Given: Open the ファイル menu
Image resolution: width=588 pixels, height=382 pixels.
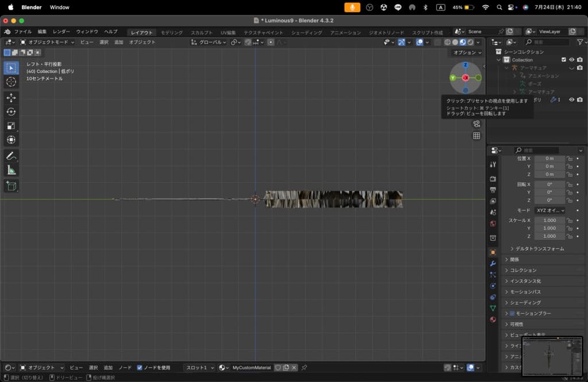Looking at the screenshot, I should [x=22, y=32].
